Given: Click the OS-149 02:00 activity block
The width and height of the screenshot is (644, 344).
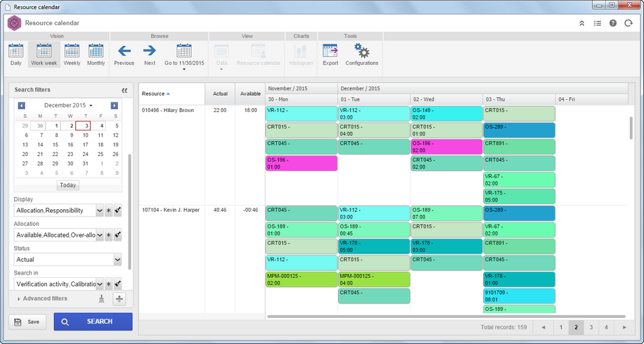Looking at the screenshot, I should coord(447,113).
